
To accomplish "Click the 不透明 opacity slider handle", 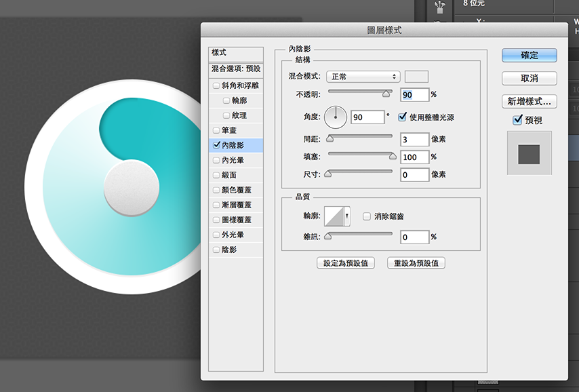I will pyautogui.click(x=386, y=94).
